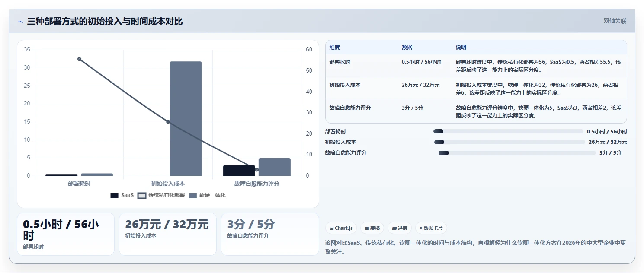644x273 pixels.
Task: Click table cell 26万元 / 32万元
Action: click(x=420, y=85)
